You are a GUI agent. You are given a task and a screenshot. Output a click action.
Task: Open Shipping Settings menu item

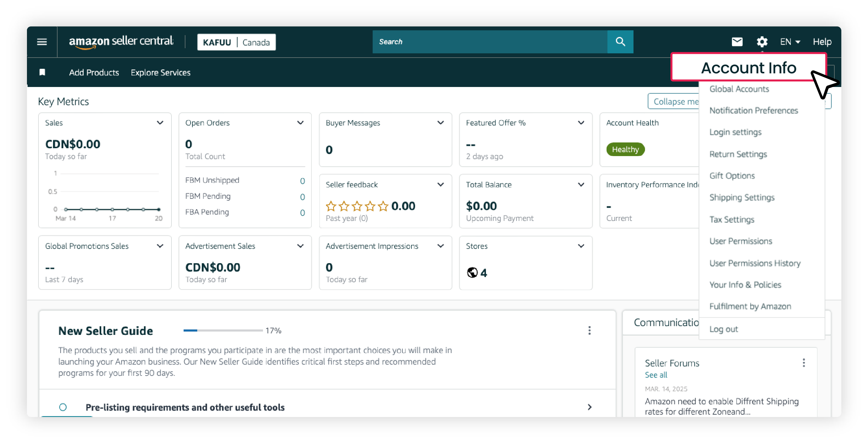(742, 197)
